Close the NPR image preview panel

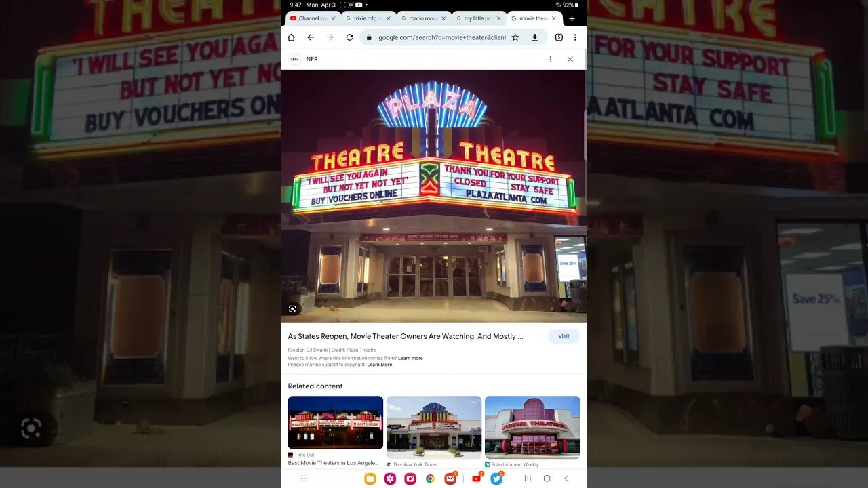pos(570,59)
